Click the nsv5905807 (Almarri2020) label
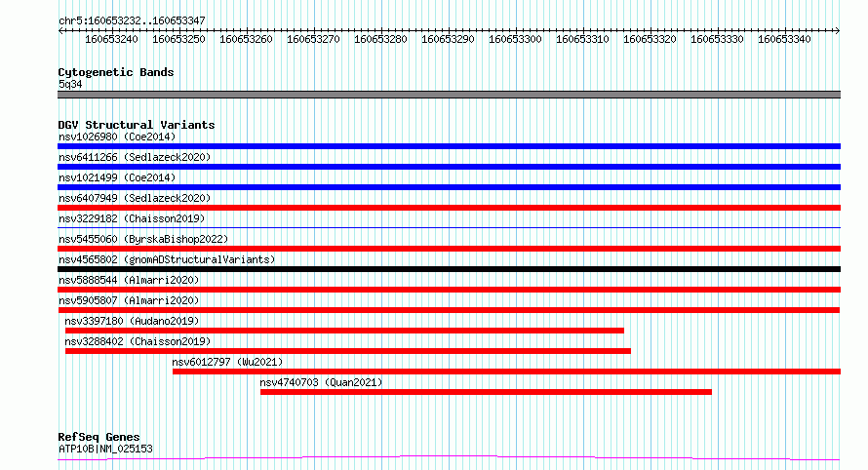This screenshot has height=470, width=868. pos(129,300)
